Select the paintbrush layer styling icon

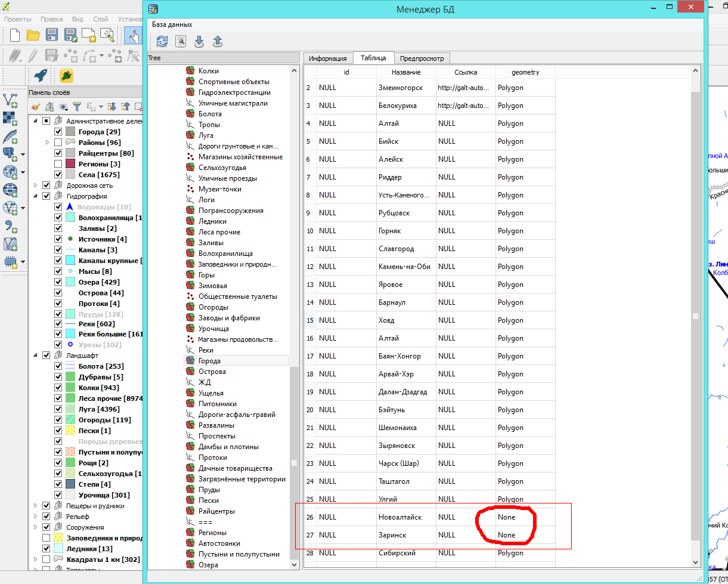tap(36, 106)
